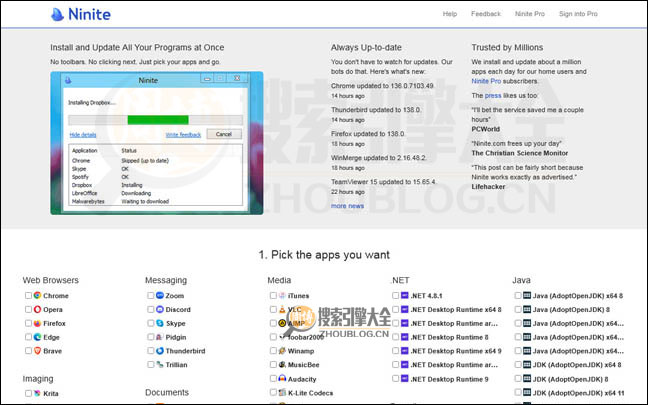Click "TeamViewer 15 updated" news item
The image size is (648, 405).
pyautogui.click(x=384, y=182)
